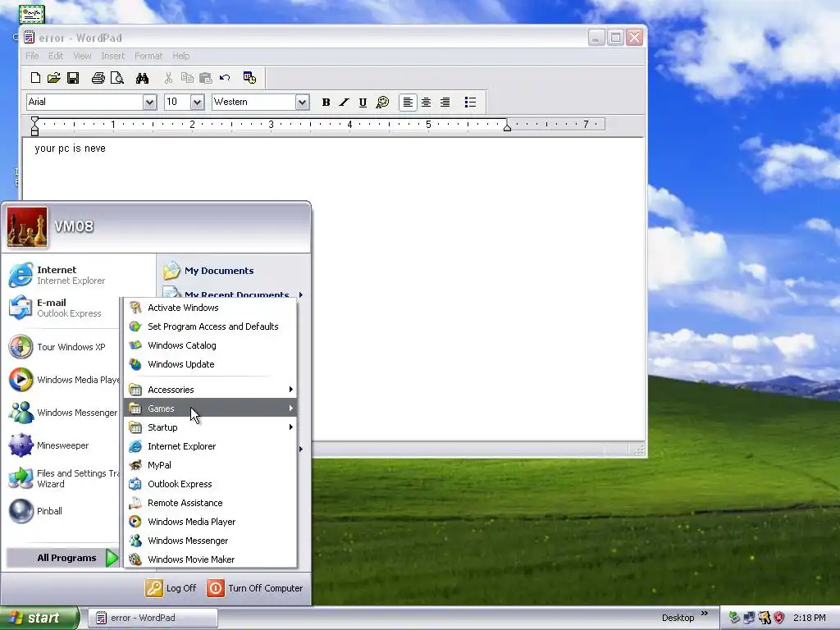Expand My Recent Documents submenu
This screenshot has width=840, height=630.
point(233,294)
